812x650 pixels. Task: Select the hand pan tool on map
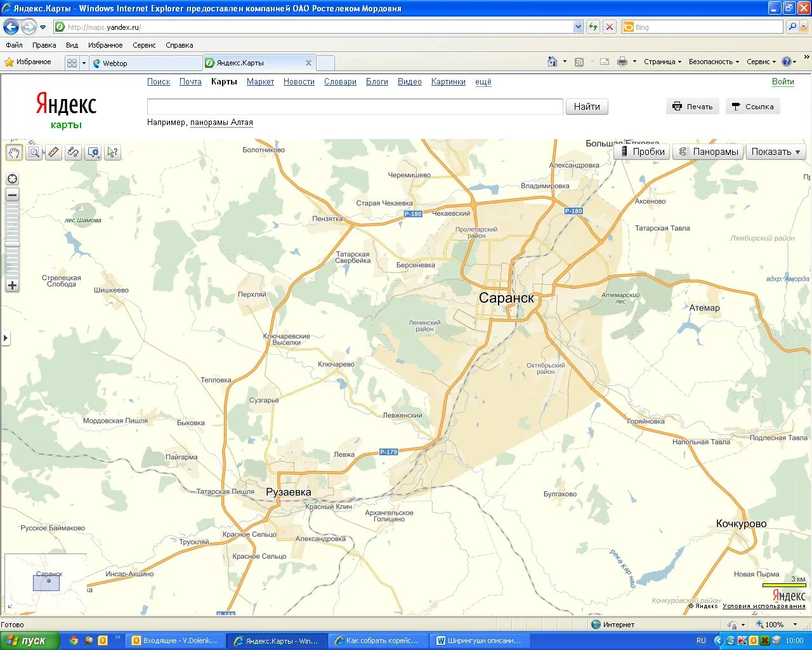coord(14,152)
